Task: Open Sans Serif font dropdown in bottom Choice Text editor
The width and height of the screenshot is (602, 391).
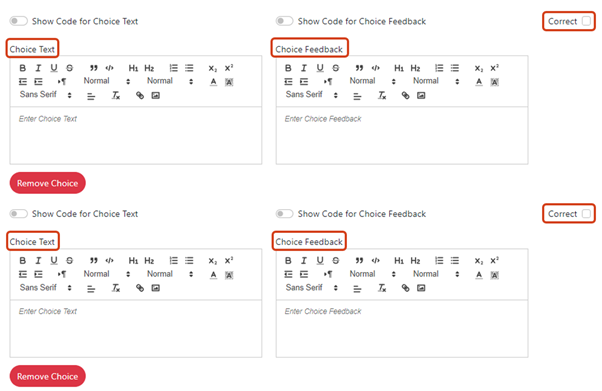Action: (46, 288)
